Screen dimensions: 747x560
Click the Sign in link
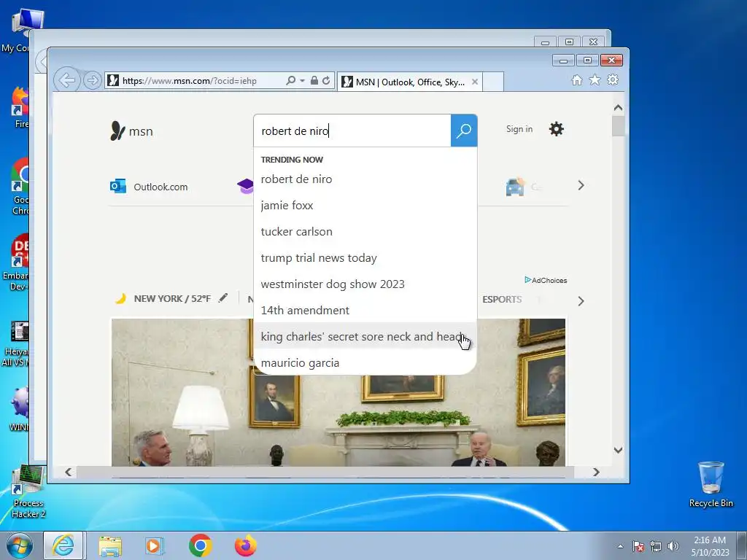pos(519,129)
